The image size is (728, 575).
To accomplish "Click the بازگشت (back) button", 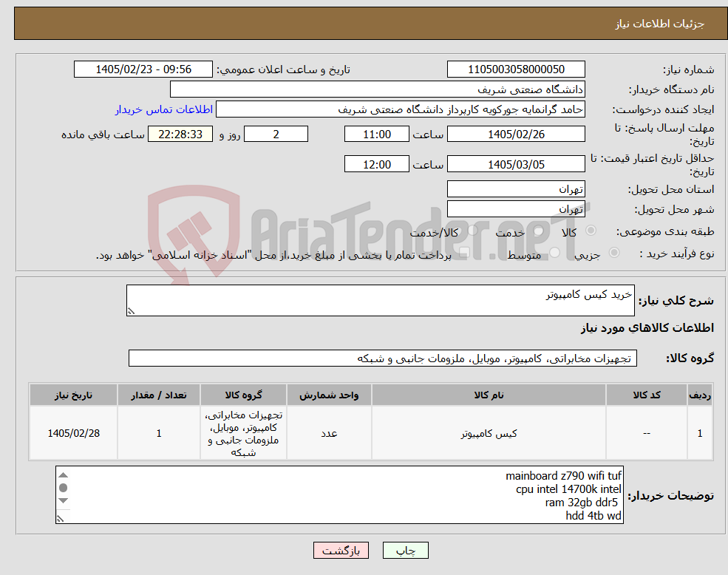I will tap(341, 551).
